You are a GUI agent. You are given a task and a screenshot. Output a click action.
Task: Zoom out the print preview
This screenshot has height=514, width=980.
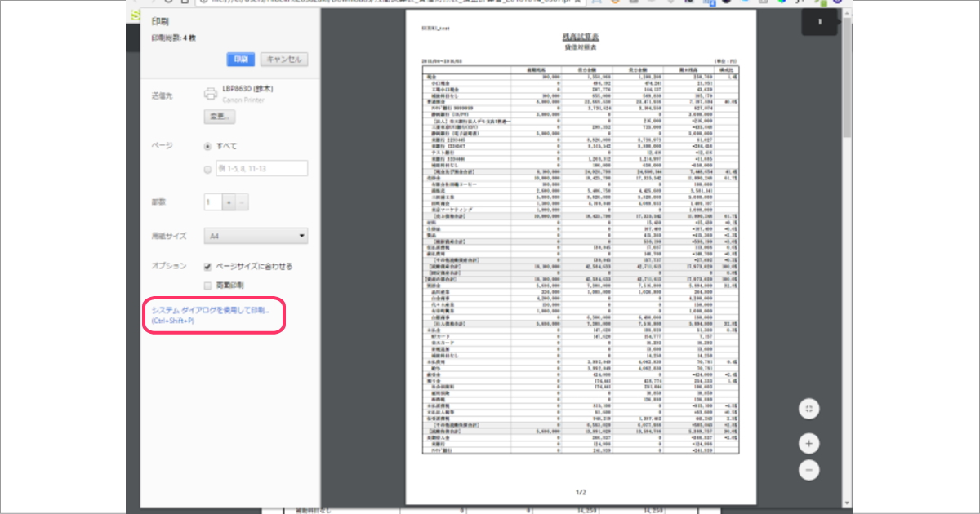[x=808, y=470]
